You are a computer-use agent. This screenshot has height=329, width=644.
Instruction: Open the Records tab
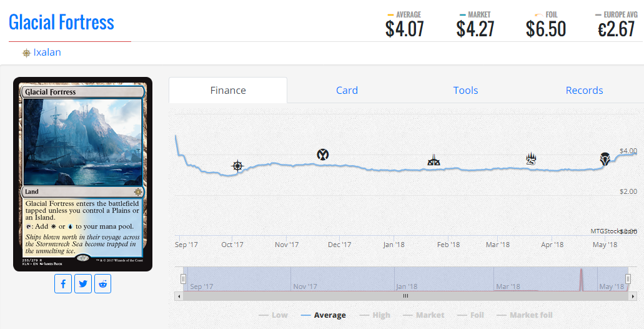pyautogui.click(x=584, y=91)
